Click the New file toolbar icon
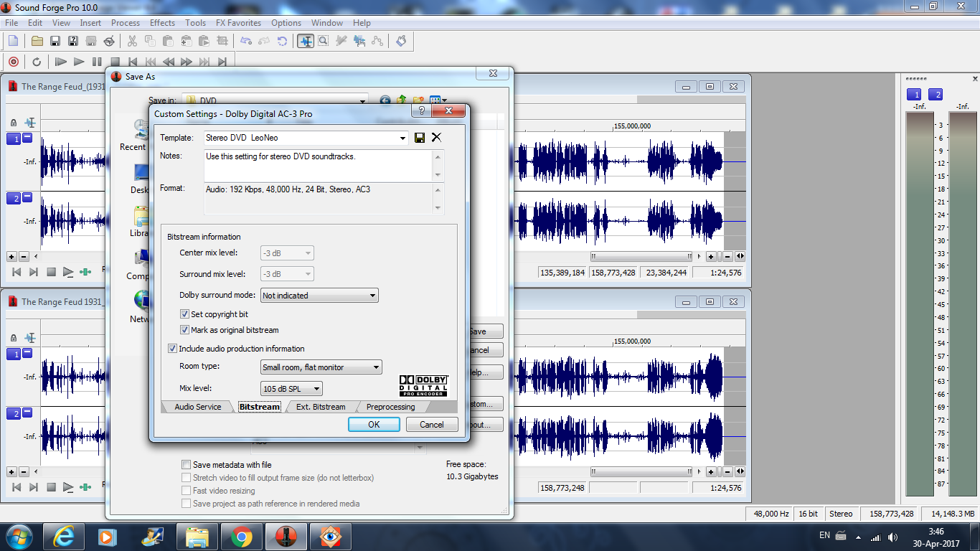Screen dimensions: 980x551 (13, 41)
